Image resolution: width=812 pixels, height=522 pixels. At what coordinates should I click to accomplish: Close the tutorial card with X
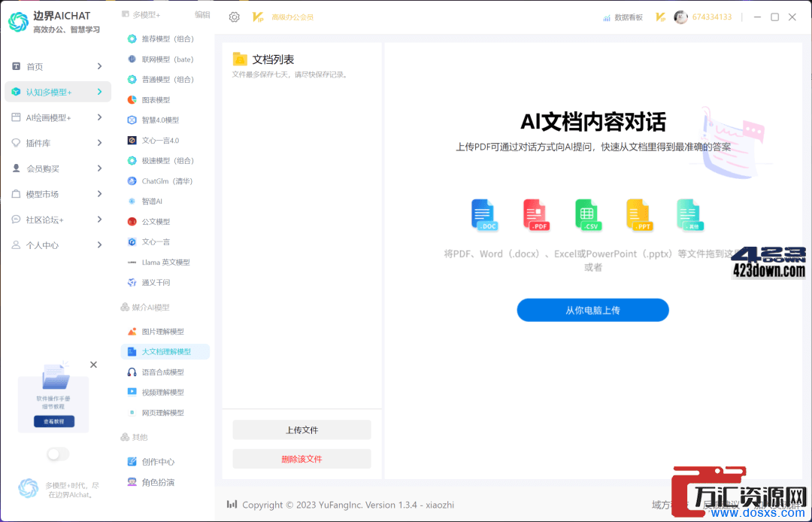[x=93, y=365]
